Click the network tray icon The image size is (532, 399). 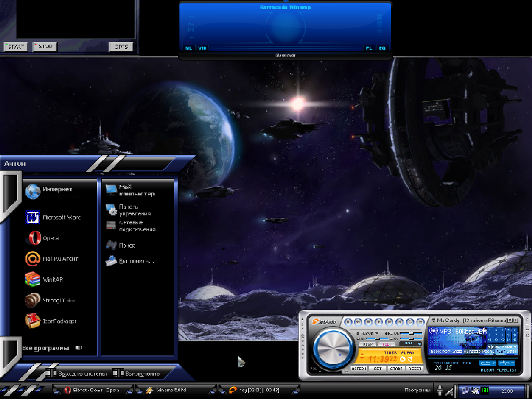click(465, 391)
